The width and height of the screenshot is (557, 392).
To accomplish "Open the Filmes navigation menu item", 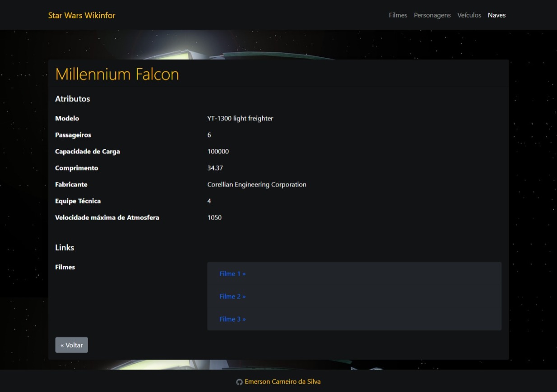I will click(398, 15).
